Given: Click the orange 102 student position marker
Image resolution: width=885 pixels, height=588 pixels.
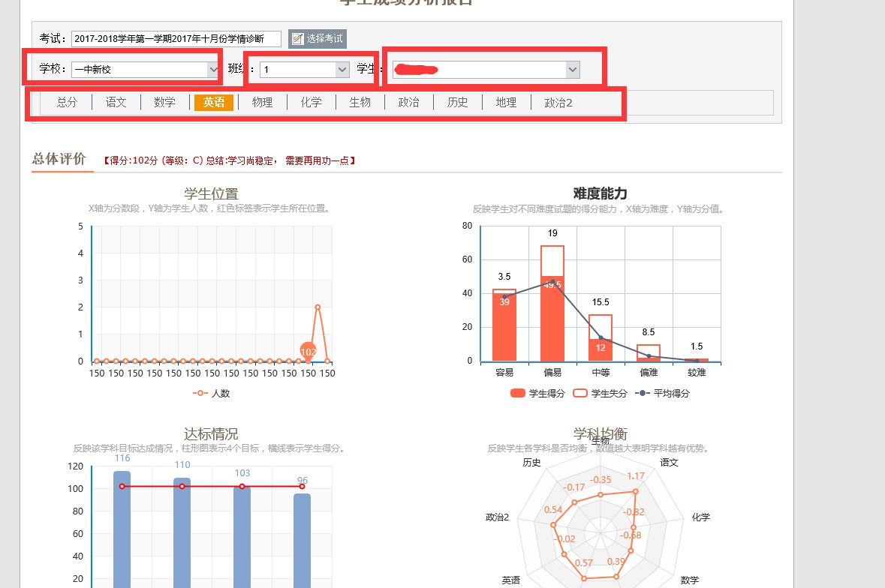Looking at the screenshot, I should (308, 351).
